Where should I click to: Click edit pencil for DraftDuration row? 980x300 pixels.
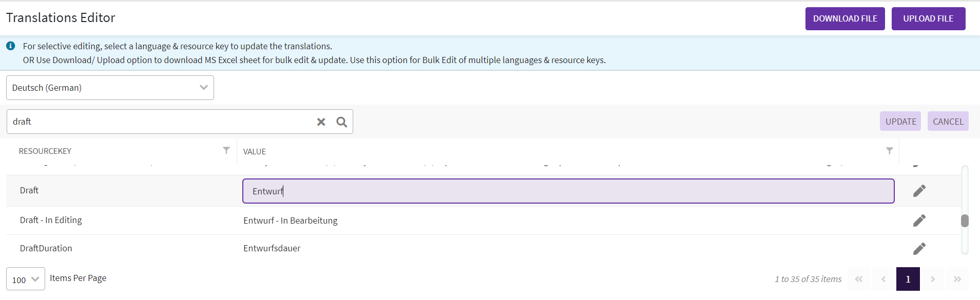coord(919,249)
